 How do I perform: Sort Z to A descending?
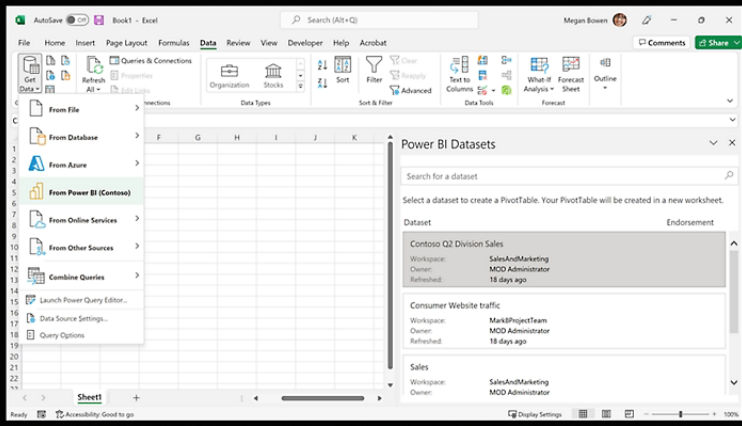(322, 83)
